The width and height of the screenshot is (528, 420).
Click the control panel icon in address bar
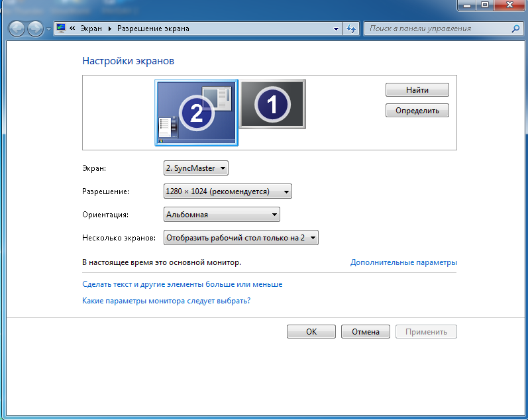[x=61, y=28]
